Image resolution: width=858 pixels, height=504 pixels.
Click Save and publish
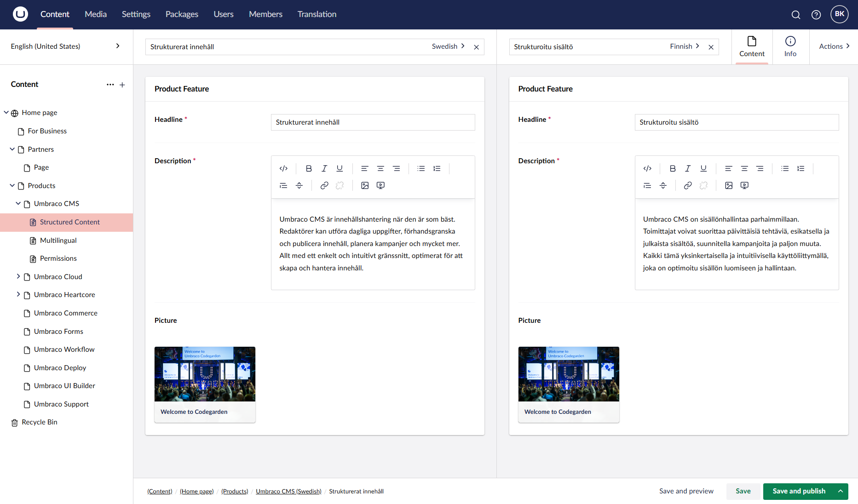[x=799, y=491]
